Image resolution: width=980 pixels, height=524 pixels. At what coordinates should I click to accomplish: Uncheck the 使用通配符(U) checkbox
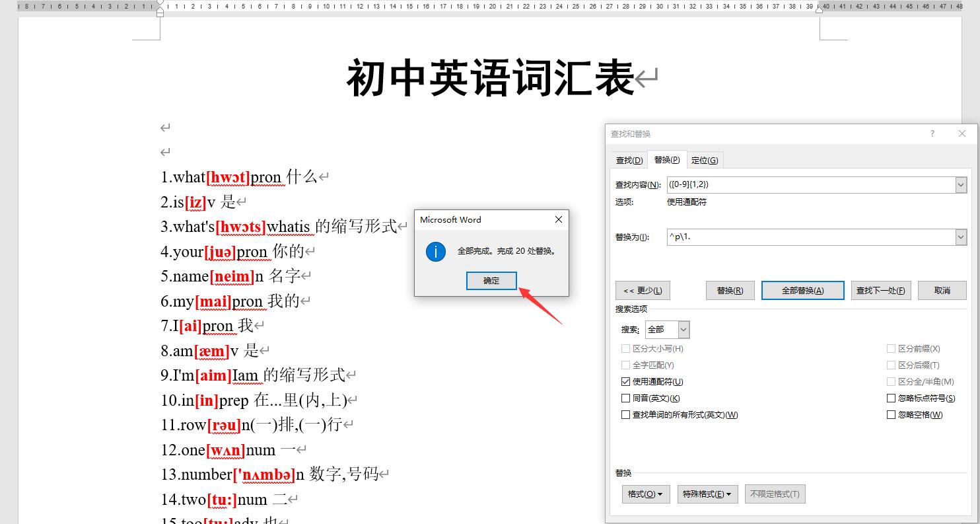pyautogui.click(x=625, y=381)
